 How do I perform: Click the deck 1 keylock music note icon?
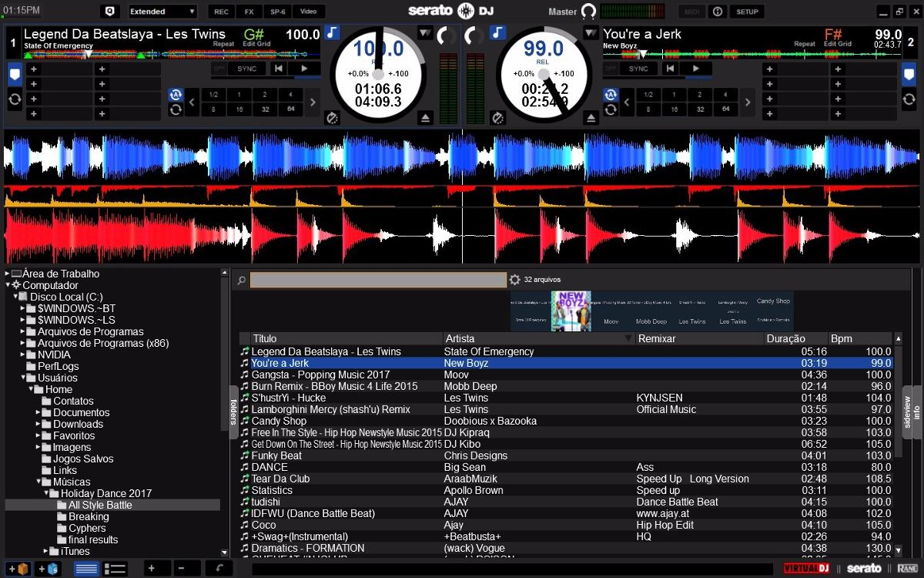(x=332, y=32)
